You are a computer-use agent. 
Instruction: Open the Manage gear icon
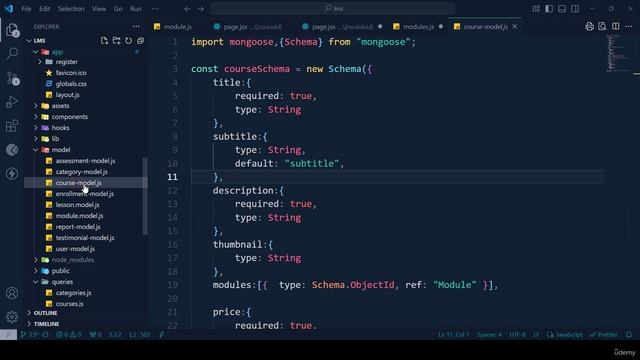coord(12,316)
